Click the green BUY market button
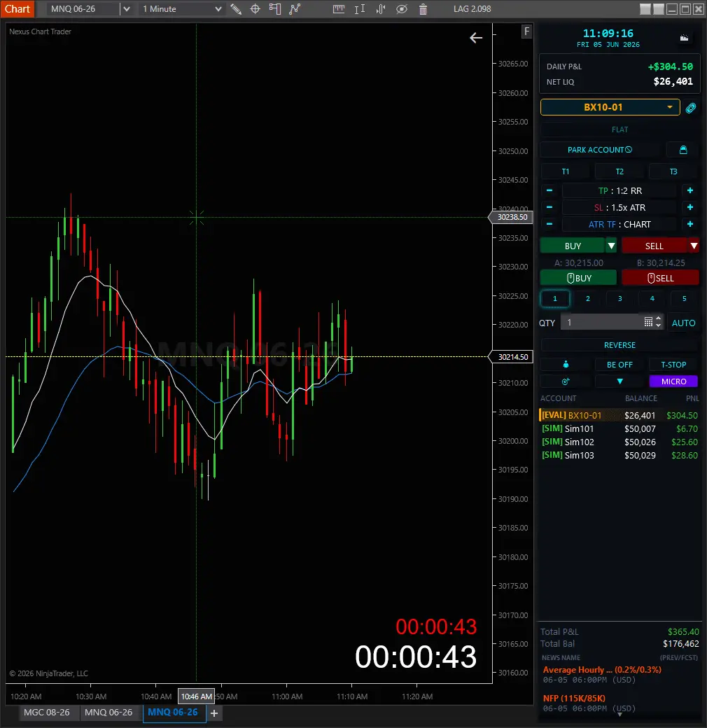The image size is (707, 728). [x=573, y=246]
